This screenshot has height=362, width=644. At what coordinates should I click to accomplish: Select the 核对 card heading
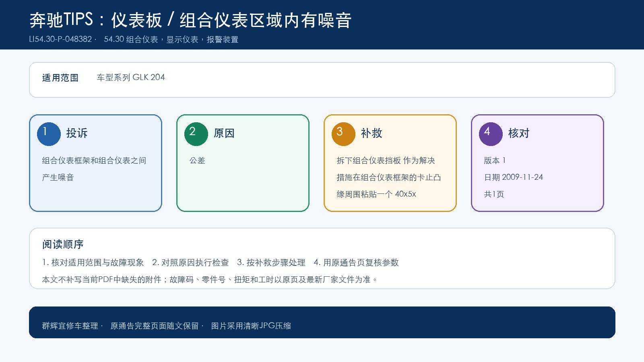(x=519, y=133)
